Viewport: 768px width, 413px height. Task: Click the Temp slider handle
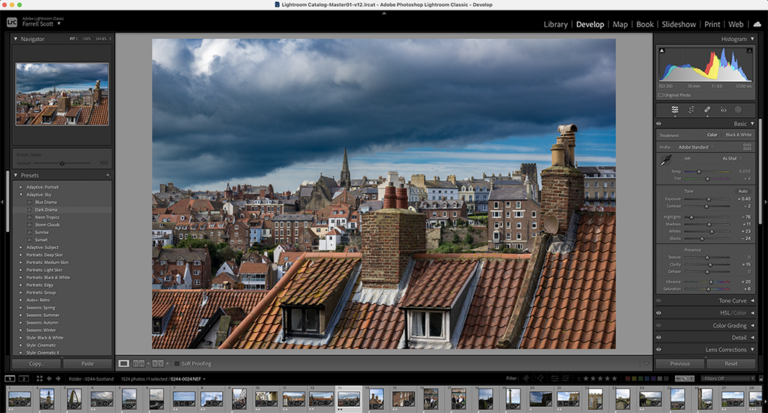point(699,171)
